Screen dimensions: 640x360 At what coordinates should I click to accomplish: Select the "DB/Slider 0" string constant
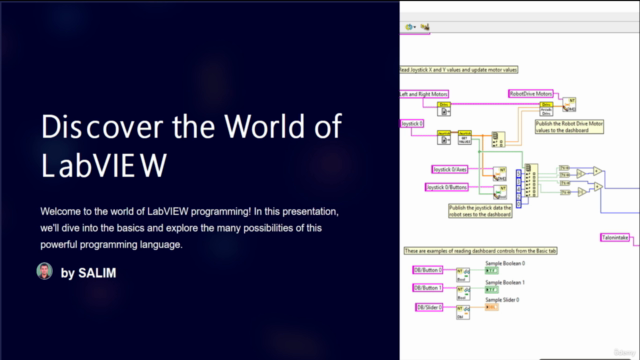pos(429,307)
